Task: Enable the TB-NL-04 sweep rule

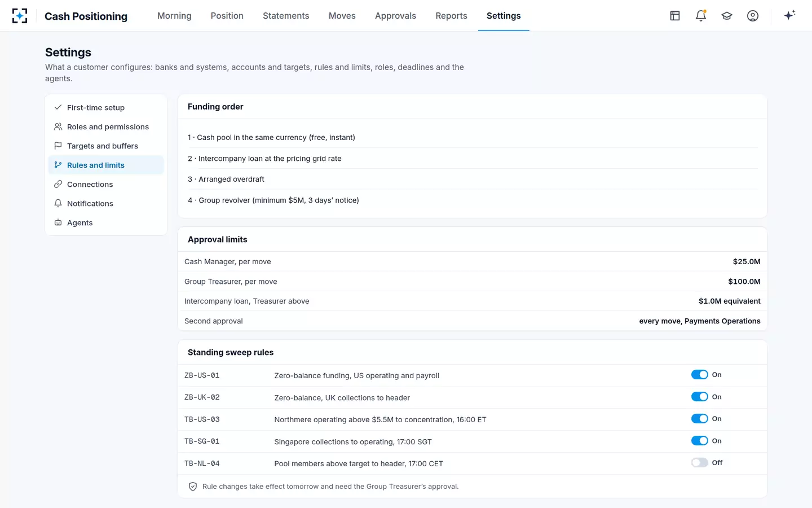Action: pos(700,463)
